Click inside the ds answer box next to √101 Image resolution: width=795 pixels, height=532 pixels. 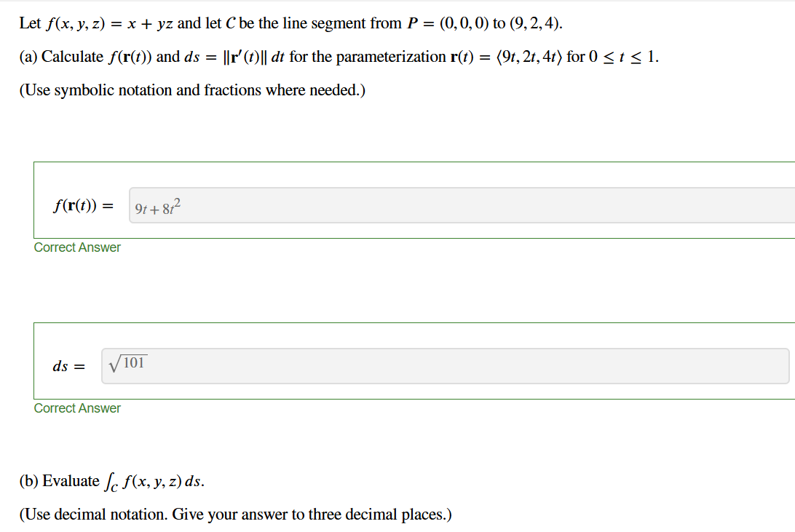[291, 365]
